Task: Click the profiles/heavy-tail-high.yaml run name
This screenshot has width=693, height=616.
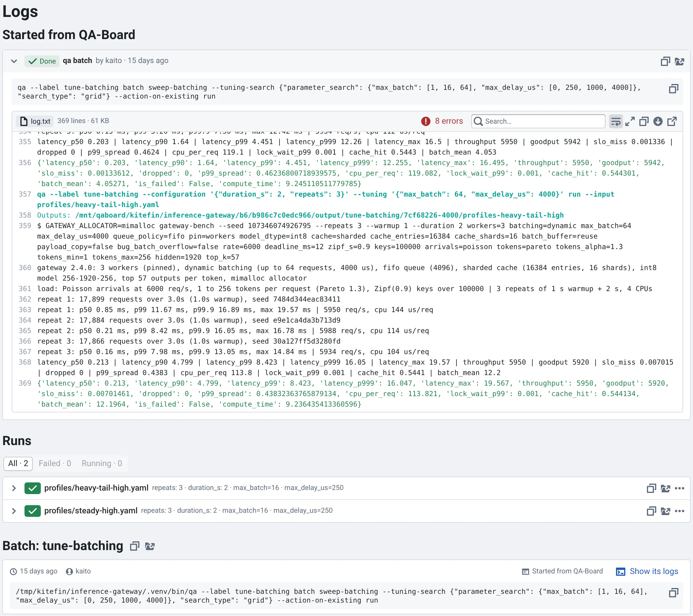Action: [x=96, y=488]
